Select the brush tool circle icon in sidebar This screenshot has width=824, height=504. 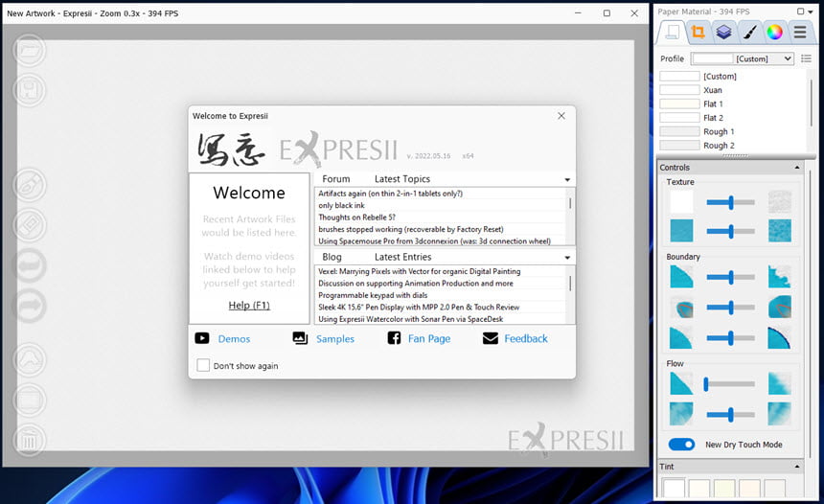30,185
